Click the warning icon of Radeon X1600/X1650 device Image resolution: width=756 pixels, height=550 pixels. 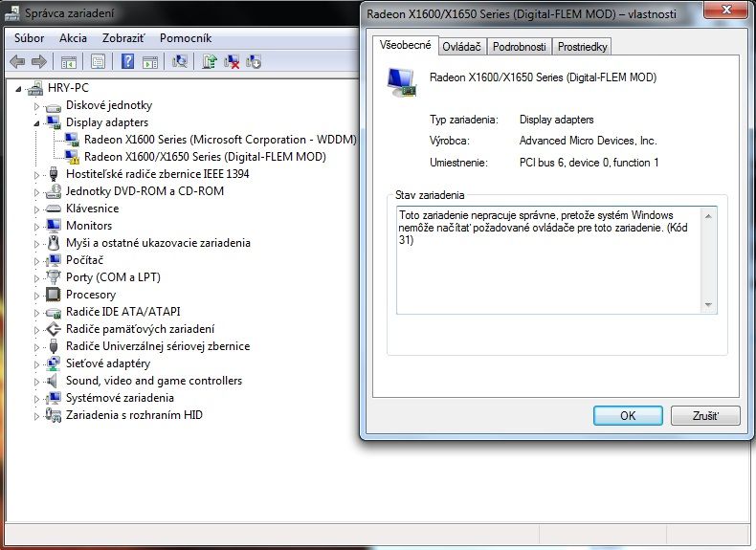73,157
